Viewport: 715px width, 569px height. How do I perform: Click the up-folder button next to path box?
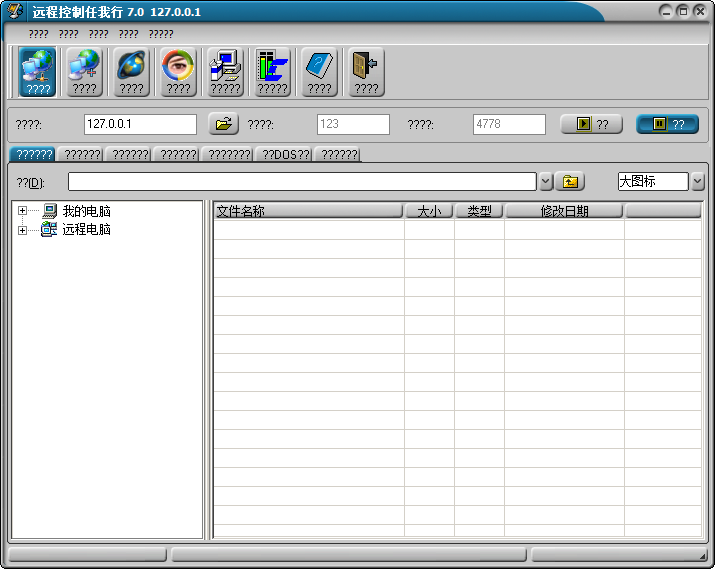[570, 182]
